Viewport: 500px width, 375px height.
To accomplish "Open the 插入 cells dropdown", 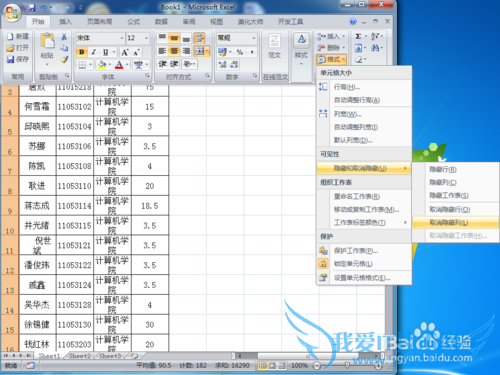I will coord(331,36).
